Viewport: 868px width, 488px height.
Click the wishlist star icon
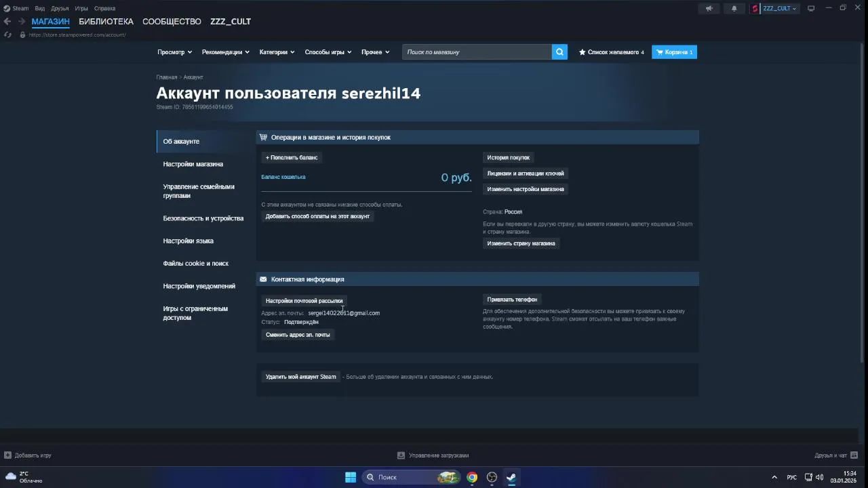click(x=582, y=52)
